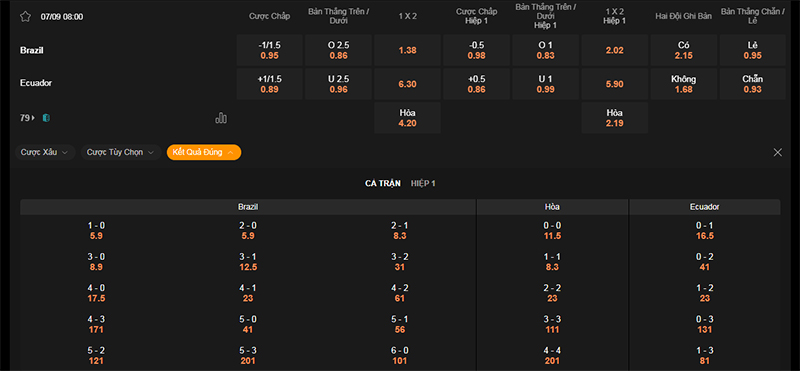Switch to the Hiệp 1 tab
Screen dimensions: 800x371
pos(423,183)
